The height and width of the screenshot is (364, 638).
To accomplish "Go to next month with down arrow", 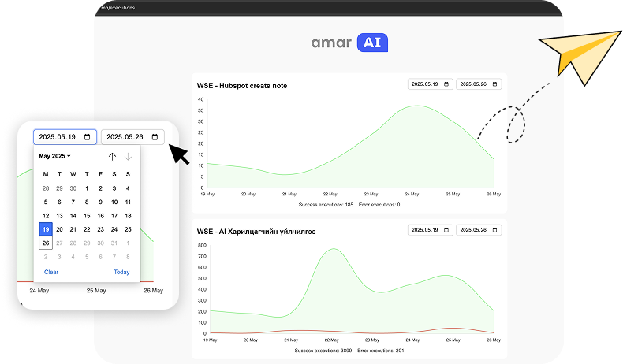I will 128,156.
